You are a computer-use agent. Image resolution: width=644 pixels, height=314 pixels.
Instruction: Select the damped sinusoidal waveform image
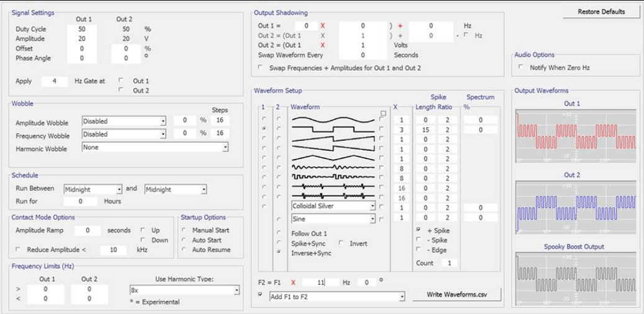(333, 168)
